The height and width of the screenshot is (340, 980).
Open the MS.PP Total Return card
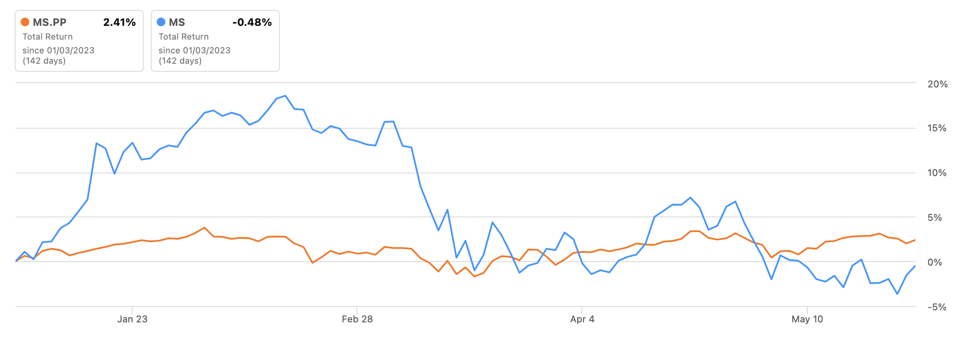[79, 41]
